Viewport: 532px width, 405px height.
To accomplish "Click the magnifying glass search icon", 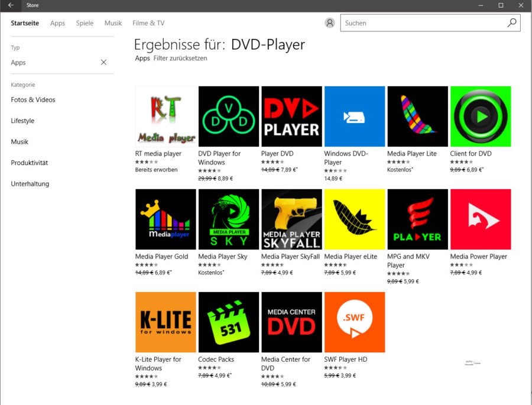I will (x=512, y=22).
